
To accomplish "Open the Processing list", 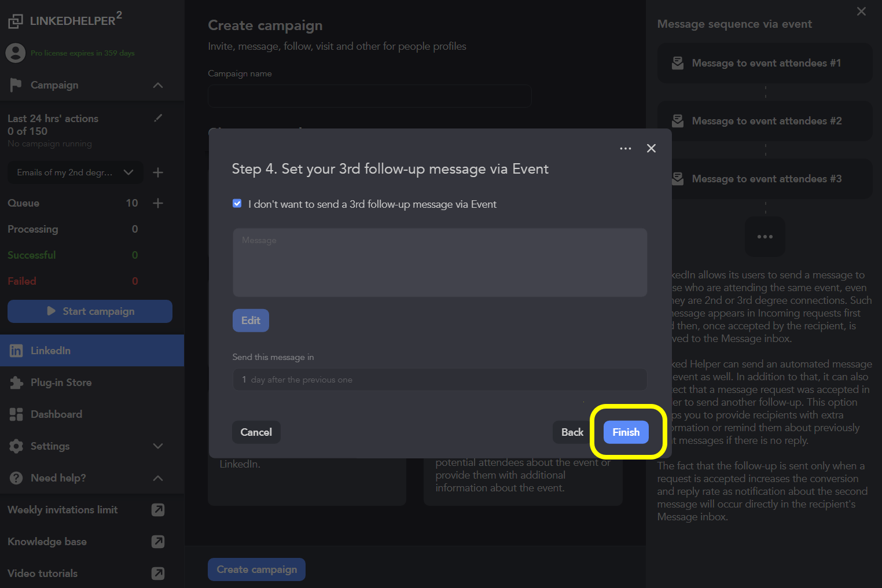I will coord(73,229).
